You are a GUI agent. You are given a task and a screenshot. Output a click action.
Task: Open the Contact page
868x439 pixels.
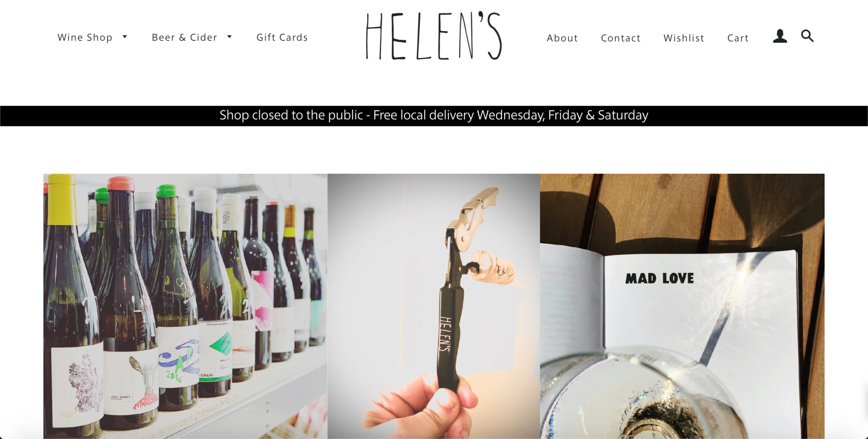[x=621, y=38]
